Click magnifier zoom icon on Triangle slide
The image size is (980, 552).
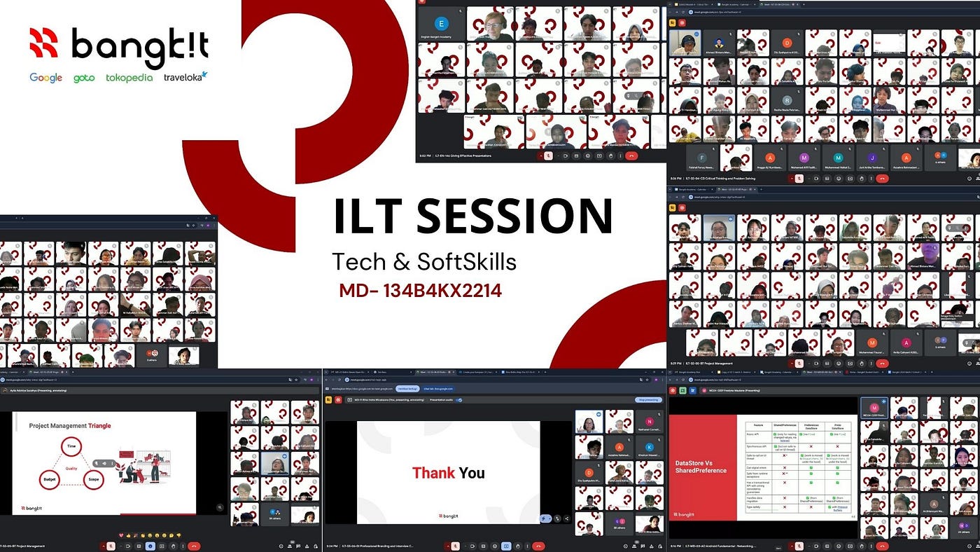point(220,507)
